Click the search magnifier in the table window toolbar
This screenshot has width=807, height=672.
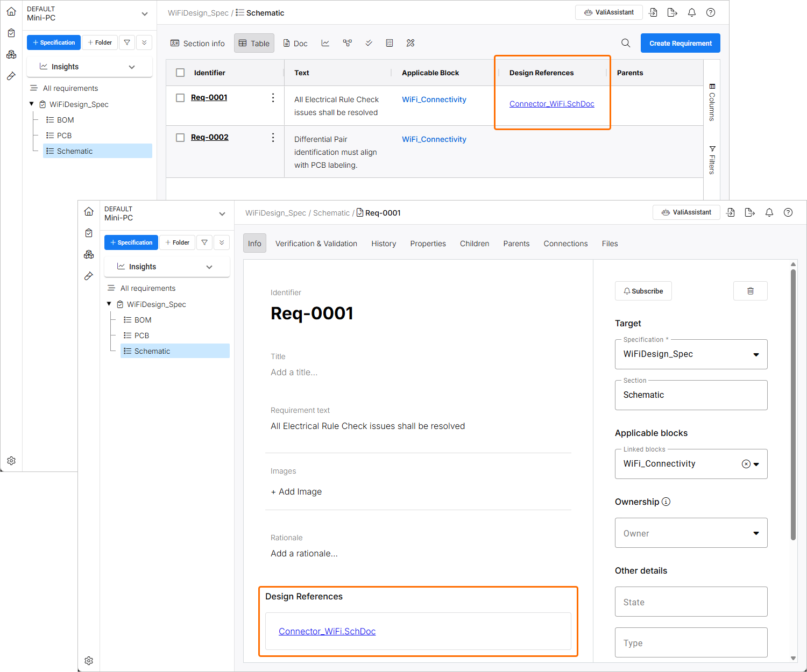pos(626,43)
